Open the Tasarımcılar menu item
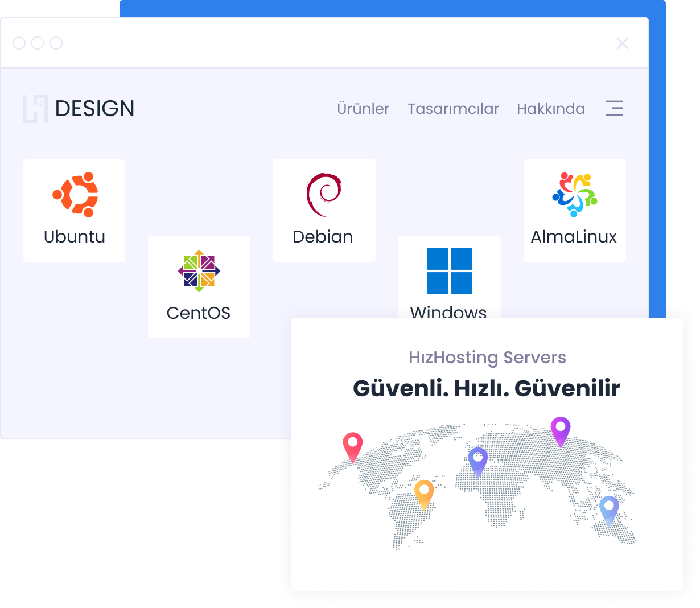This screenshot has width=700, height=608. pos(453,109)
